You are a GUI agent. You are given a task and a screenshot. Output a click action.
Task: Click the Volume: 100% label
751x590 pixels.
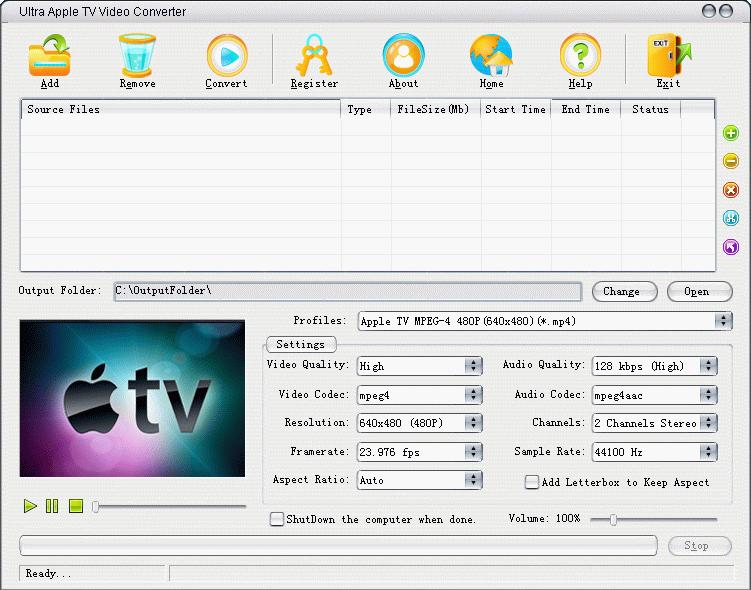click(x=544, y=519)
